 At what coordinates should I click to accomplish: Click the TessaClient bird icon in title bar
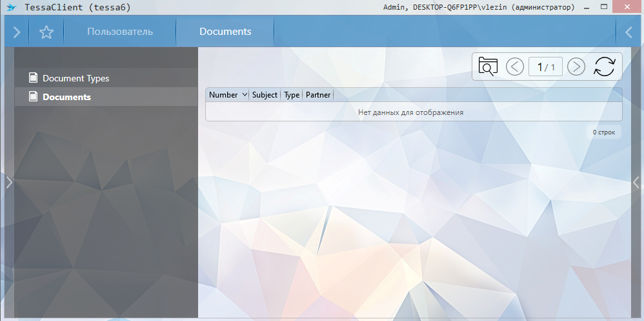point(11,7)
